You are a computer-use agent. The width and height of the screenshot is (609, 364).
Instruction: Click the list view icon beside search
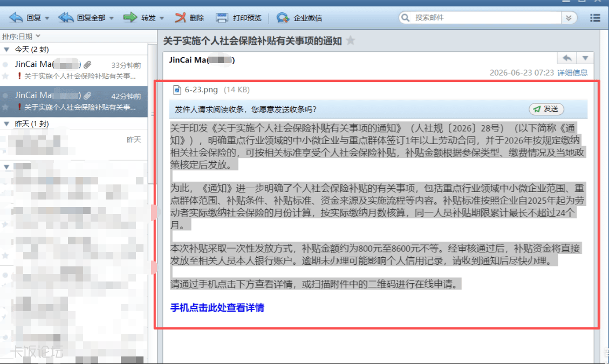tap(595, 18)
